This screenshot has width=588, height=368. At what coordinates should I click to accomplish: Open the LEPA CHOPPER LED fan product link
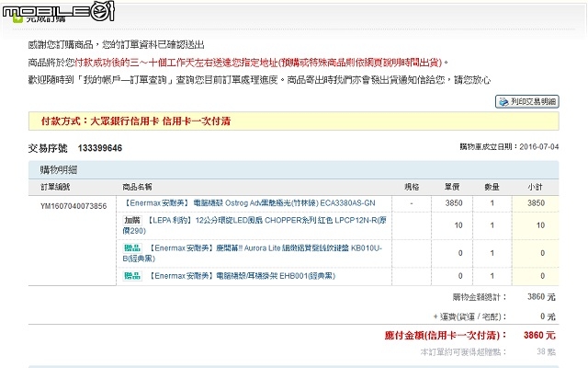tap(254, 225)
